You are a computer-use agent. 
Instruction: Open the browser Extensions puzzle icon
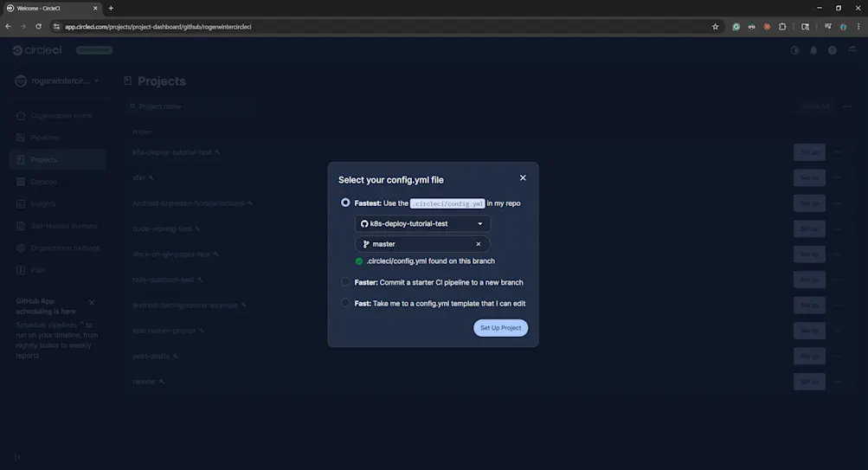click(x=782, y=27)
